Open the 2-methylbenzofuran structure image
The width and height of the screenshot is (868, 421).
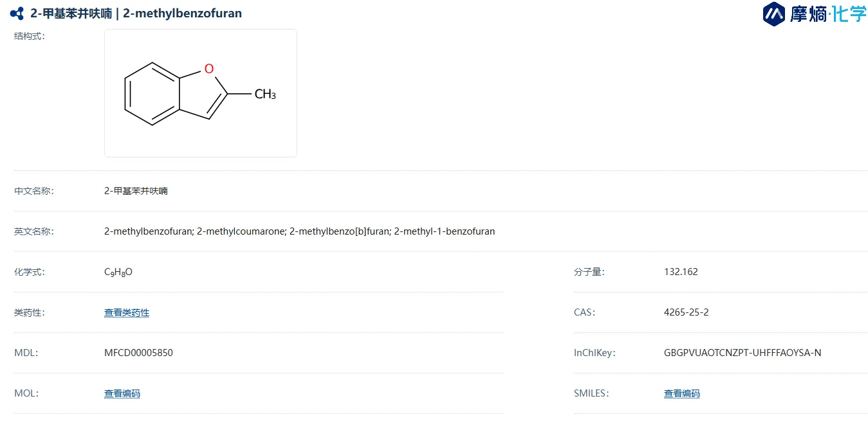[201, 93]
